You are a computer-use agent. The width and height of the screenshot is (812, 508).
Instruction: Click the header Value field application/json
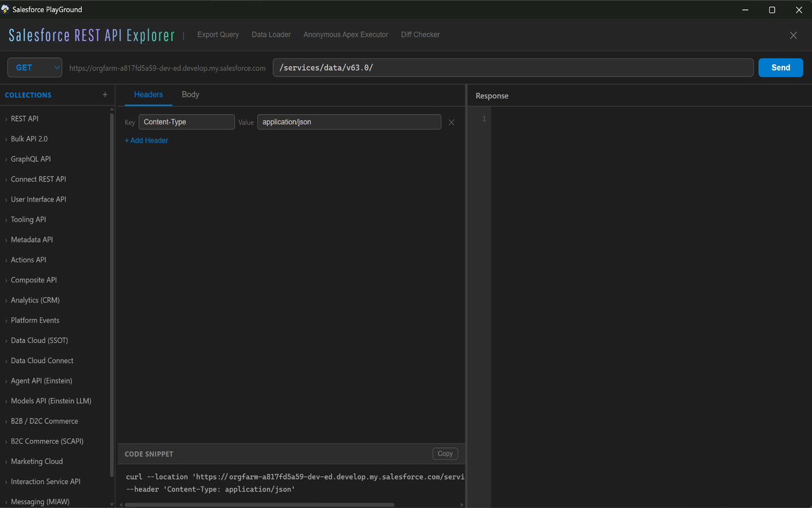pos(349,122)
